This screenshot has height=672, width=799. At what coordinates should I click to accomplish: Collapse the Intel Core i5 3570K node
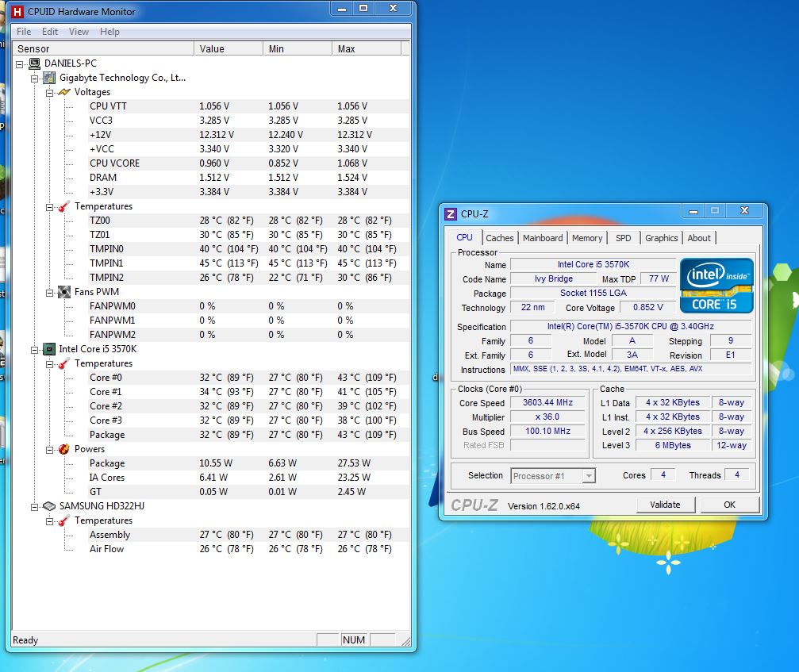tap(34, 350)
